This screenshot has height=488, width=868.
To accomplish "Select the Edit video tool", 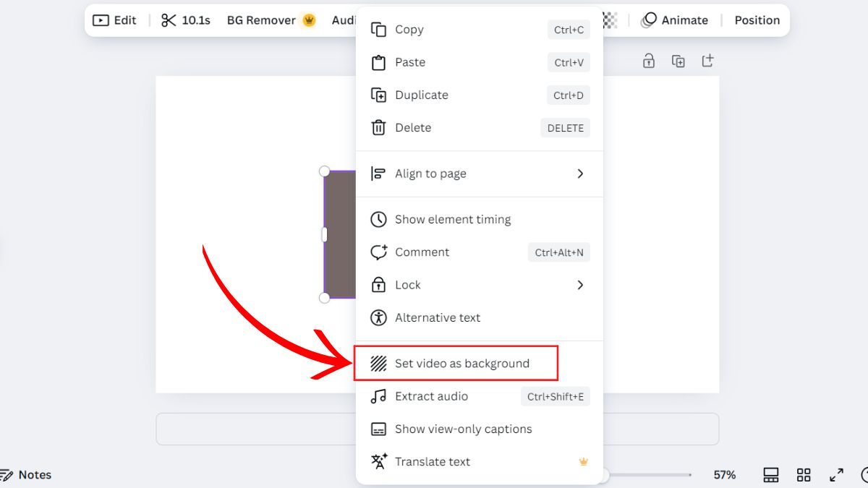I will [114, 20].
